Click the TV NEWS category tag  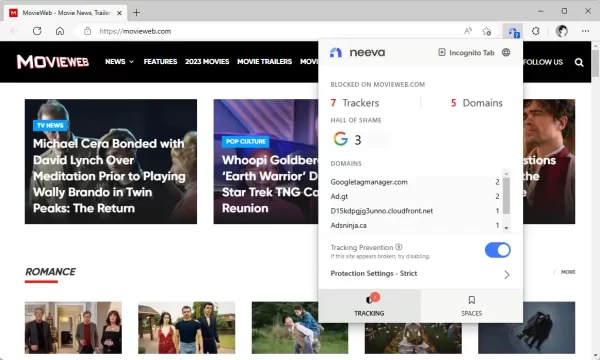pyautogui.click(x=50, y=125)
